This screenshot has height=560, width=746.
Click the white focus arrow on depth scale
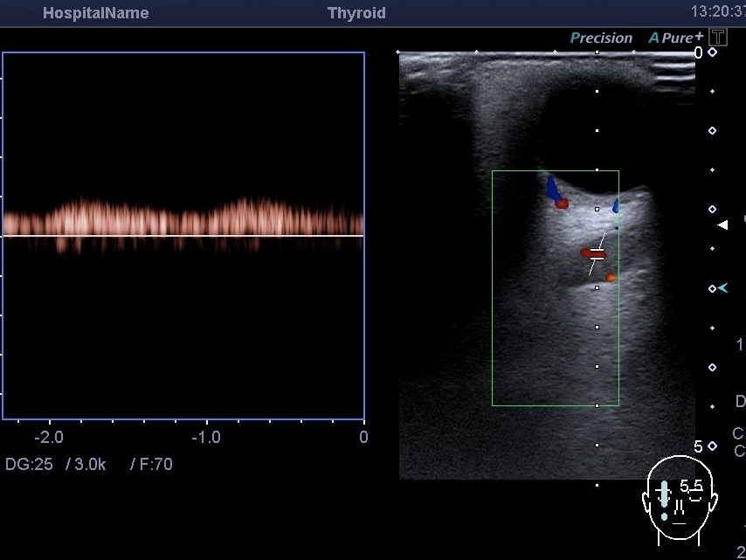722,225
